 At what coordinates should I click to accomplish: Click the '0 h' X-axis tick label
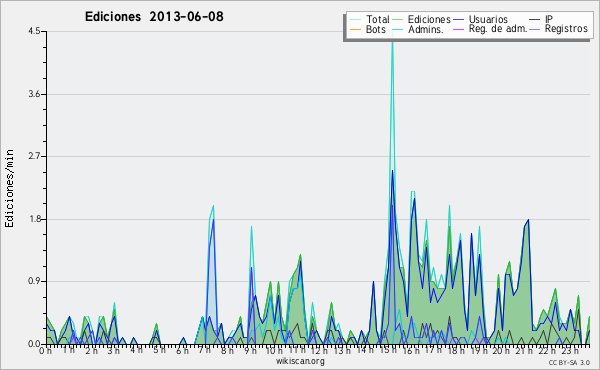[46, 351]
